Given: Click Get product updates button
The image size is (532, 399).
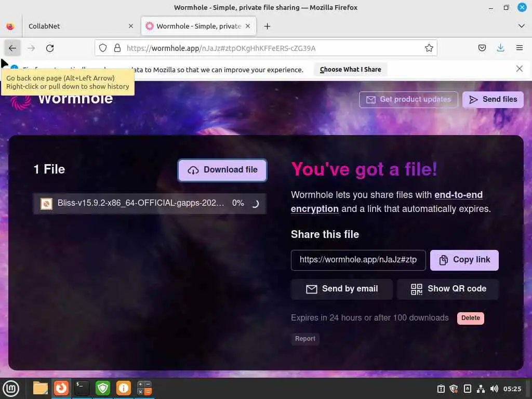Looking at the screenshot, I should tap(408, 99).
